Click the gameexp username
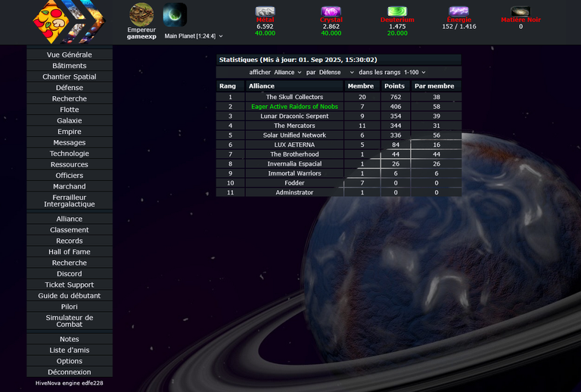The height and width of the screenshot is (392, 581). pyautogui.click(x=141, y=36)
